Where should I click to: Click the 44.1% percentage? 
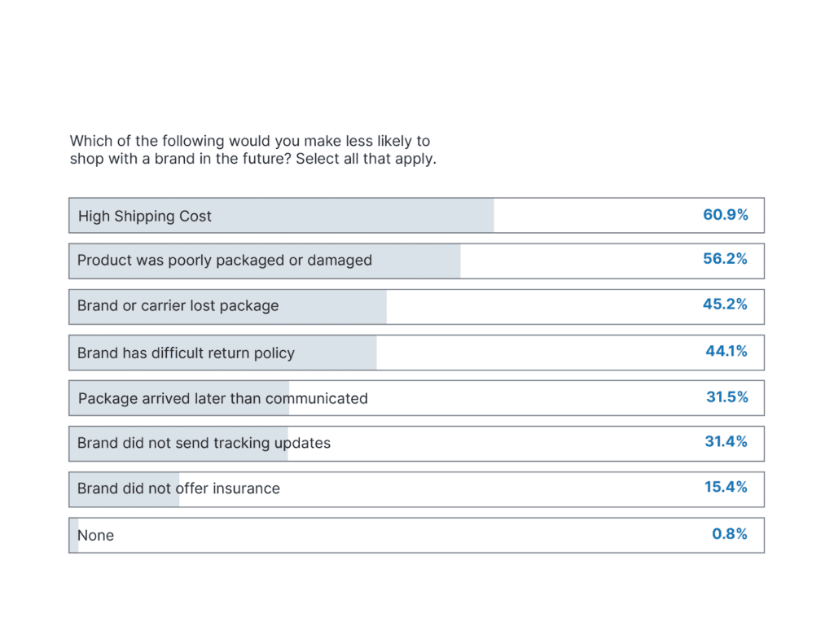726,352
